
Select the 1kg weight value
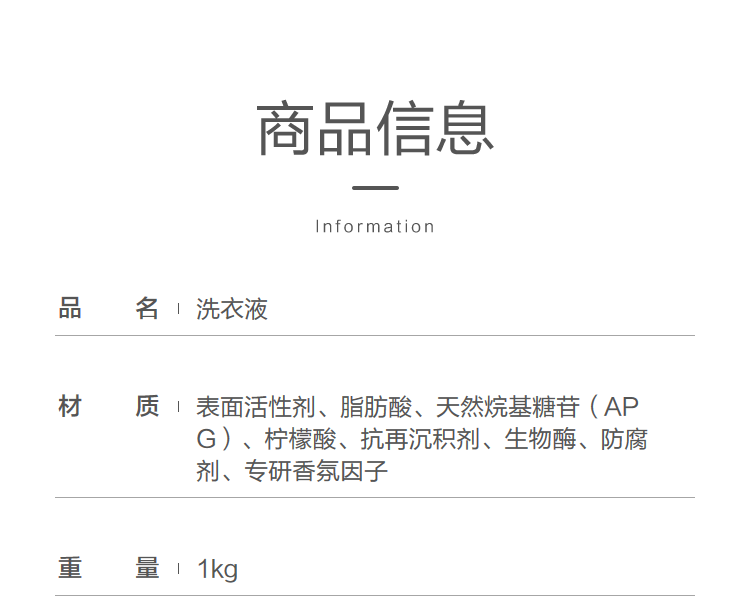pyautogui.click(x=218, y=570)
